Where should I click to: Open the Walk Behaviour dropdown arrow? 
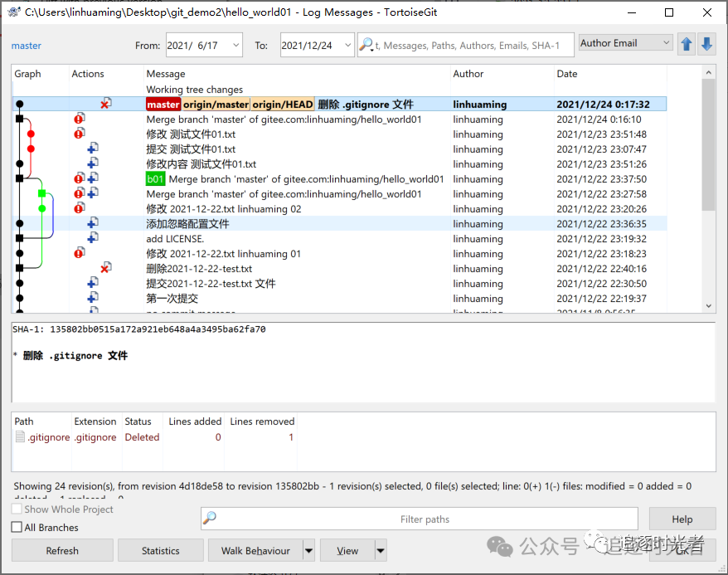[308, 550]
